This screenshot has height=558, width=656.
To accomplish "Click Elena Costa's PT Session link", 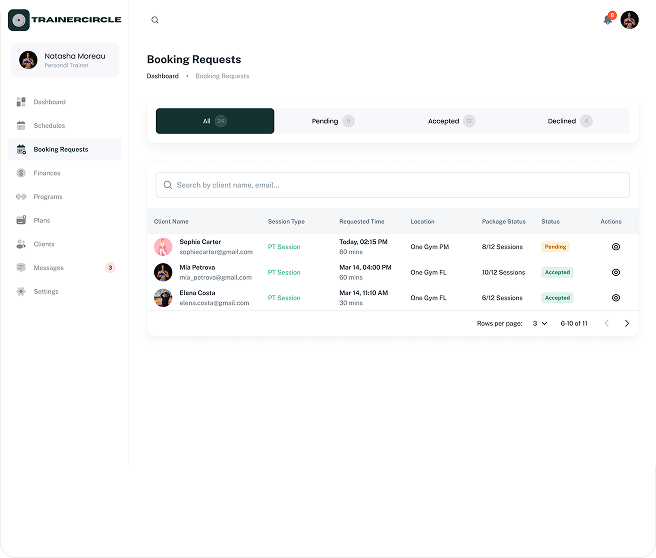I will click(284, 298).
